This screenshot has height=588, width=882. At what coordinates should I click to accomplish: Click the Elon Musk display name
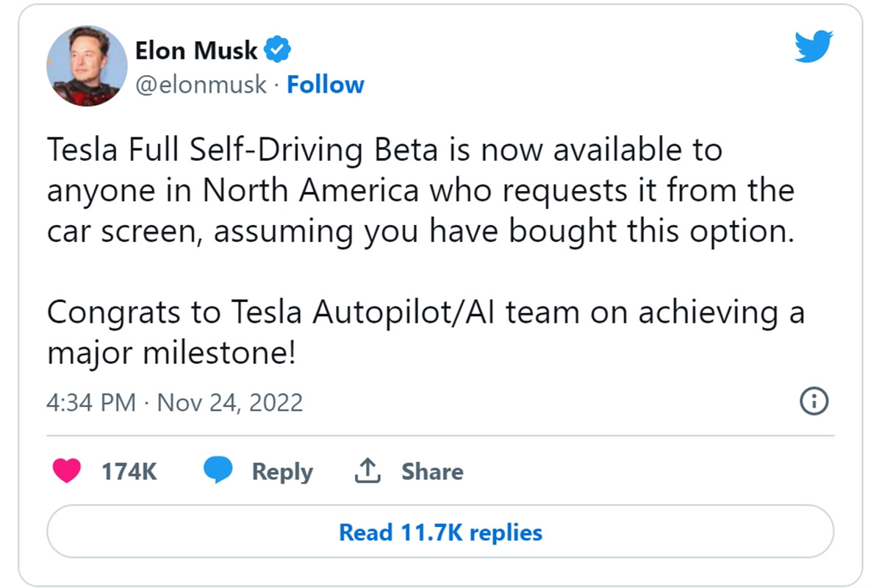click(x=196, y=51)
